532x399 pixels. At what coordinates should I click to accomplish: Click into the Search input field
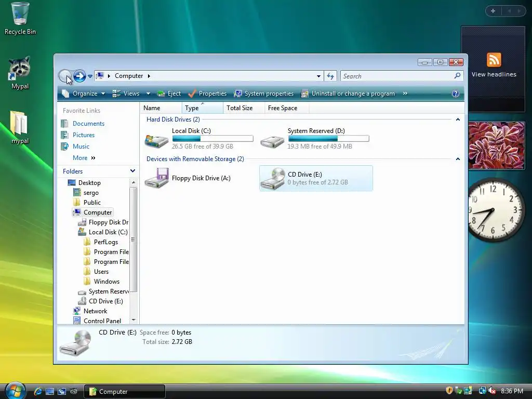coord(397,76)
